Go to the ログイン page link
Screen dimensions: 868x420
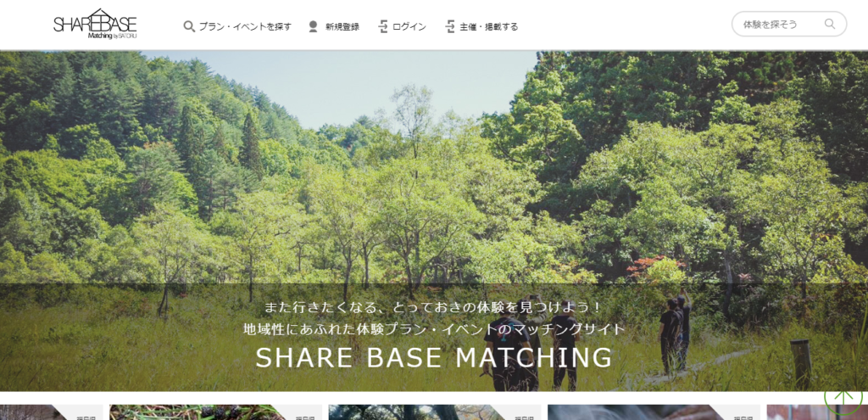coord(409,26)
